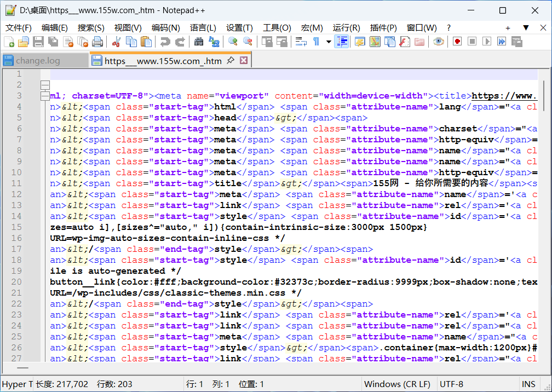This screenshot has width=552, height=392.
Task: Toggle word wrap in the toolbar
Action: pos(301,42)
